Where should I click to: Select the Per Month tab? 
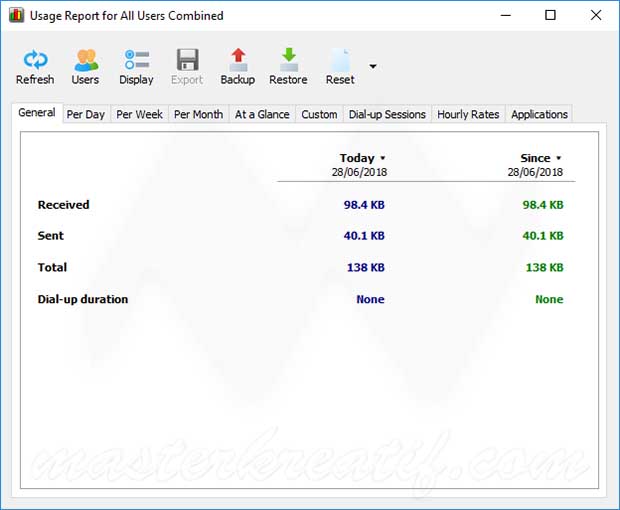pos(198,114)
